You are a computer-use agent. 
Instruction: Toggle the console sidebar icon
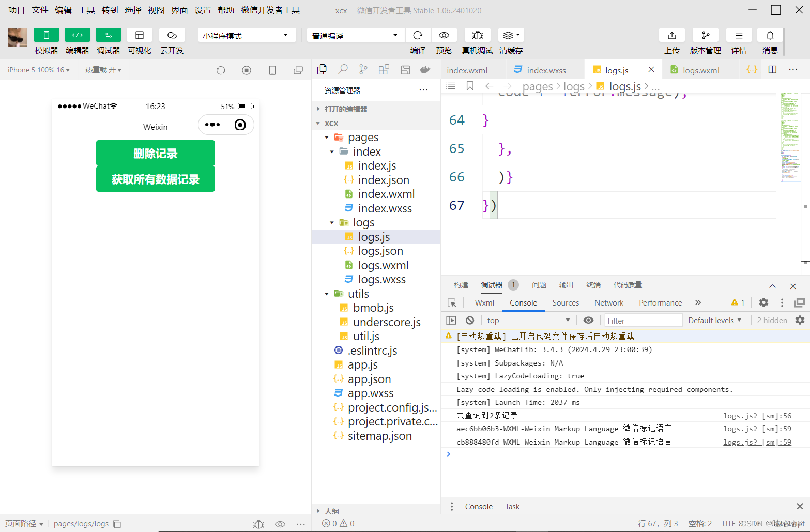[451, 321]
